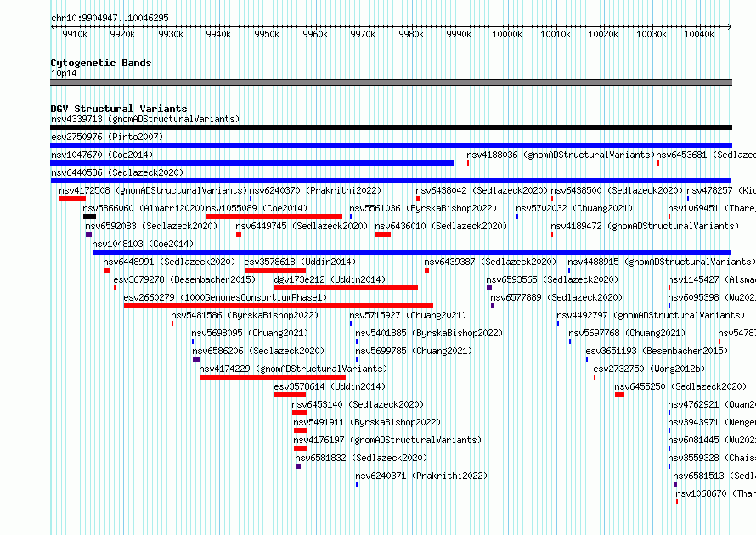Open esv2732750 (Wong2012b) label
756x535 pixels.
649,369
